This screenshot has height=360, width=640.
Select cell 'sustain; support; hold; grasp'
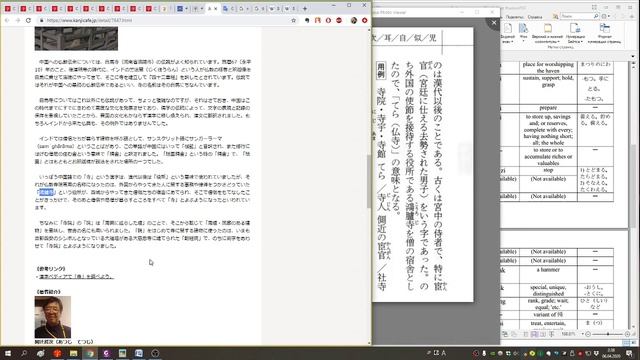click(548, 89)
